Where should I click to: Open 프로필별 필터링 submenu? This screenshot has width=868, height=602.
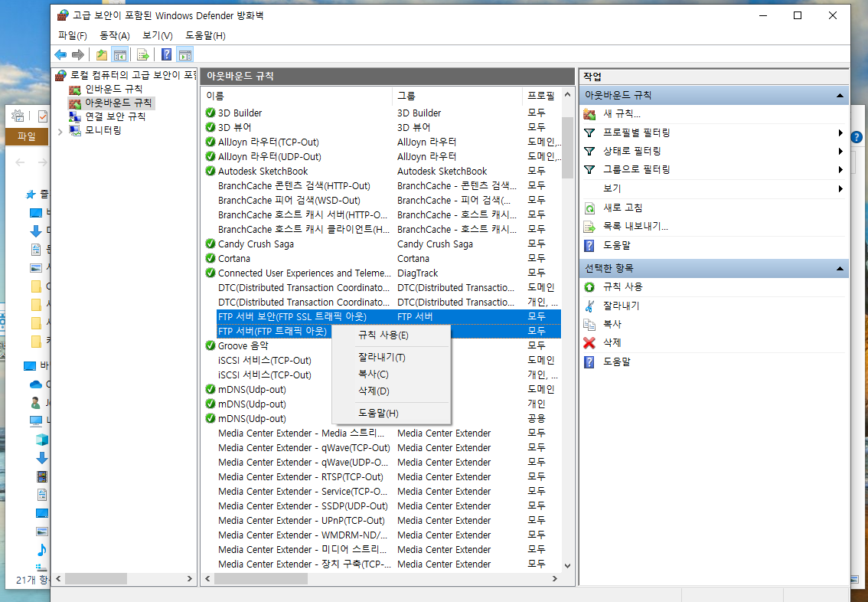coord(637,133)
